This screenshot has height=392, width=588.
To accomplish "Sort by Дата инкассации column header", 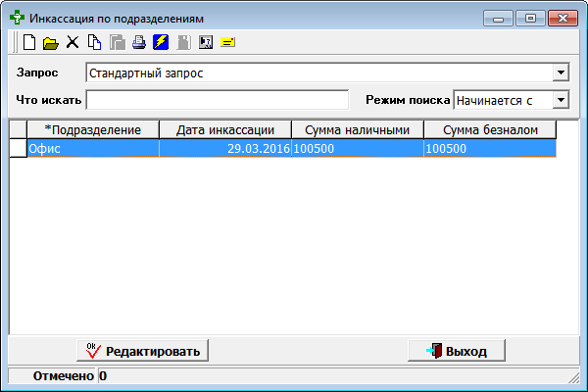I will 225,129.
